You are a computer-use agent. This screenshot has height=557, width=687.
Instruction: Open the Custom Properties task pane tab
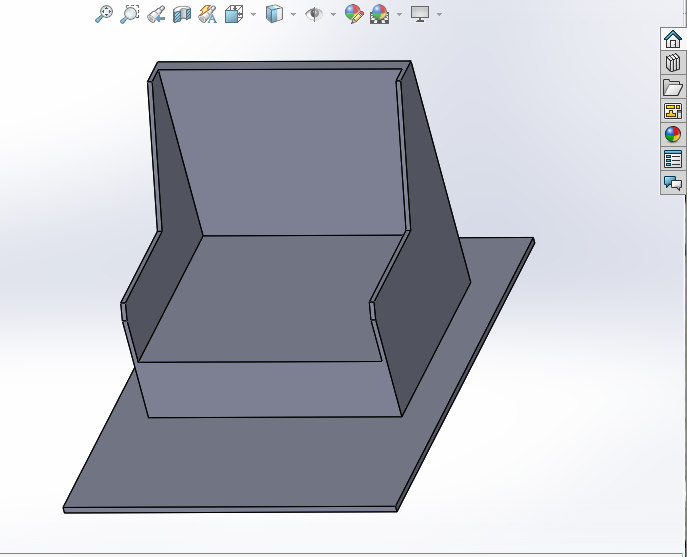click(673, 159)
